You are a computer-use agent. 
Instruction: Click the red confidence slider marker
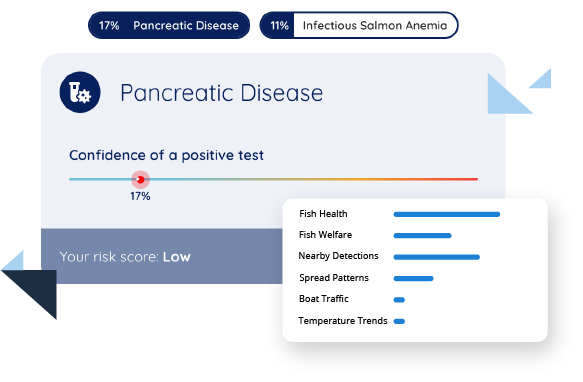point(140,180)
